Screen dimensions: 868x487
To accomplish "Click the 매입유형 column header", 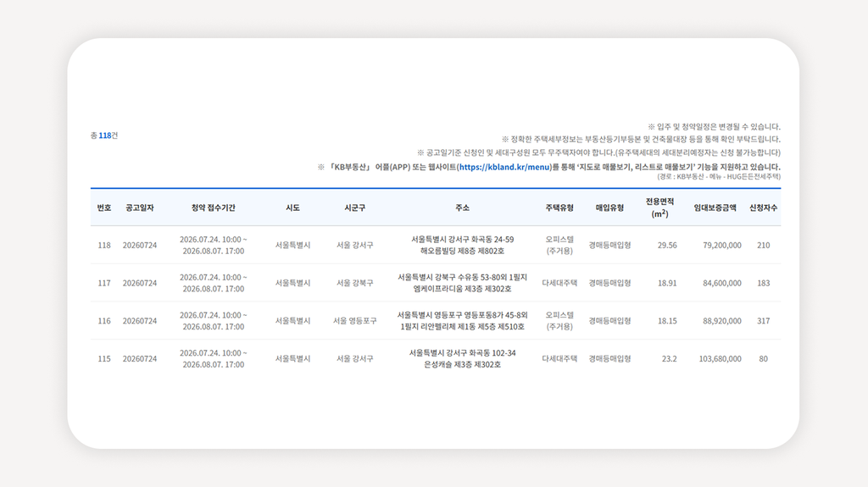I will [609, 208].
